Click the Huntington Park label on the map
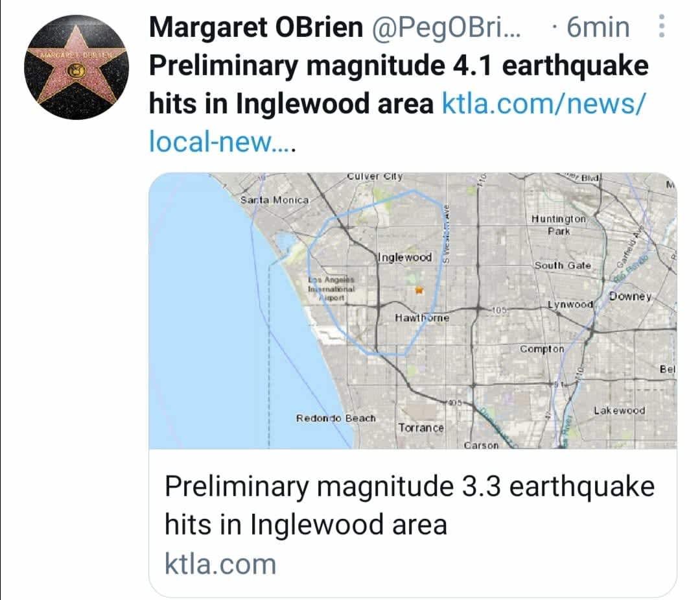 coord(558,225)
